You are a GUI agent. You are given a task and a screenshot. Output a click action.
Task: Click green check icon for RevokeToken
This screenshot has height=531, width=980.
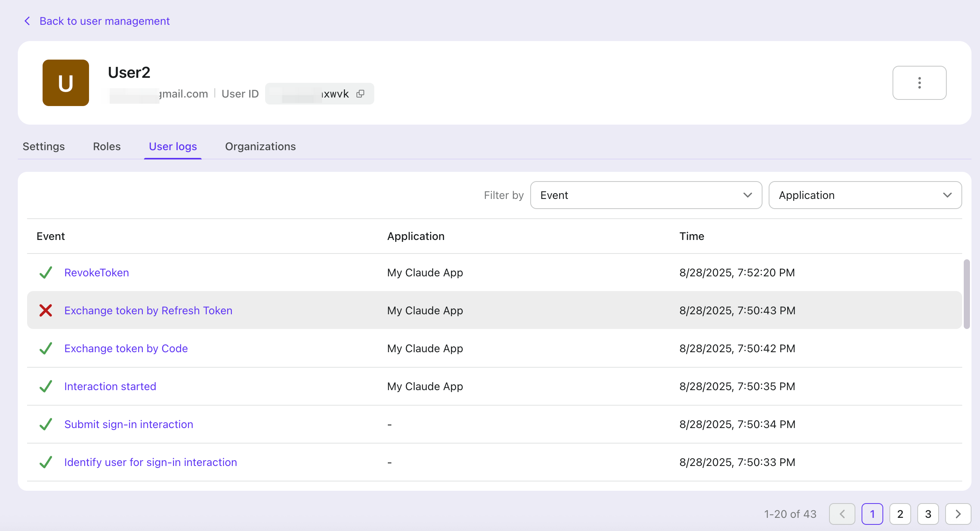pyautogui.click(x=46, y=272)
